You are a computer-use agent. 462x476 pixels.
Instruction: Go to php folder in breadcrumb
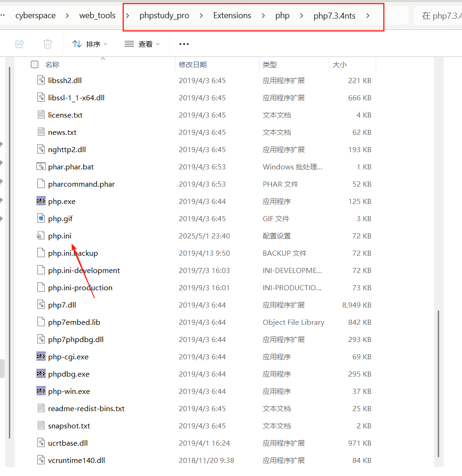(x=282, y=15)
